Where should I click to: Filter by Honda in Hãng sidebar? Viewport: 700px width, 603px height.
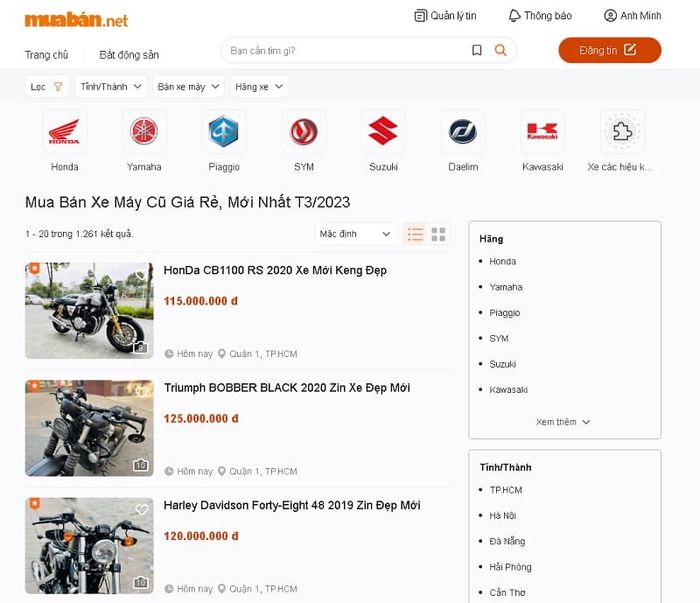502,261
